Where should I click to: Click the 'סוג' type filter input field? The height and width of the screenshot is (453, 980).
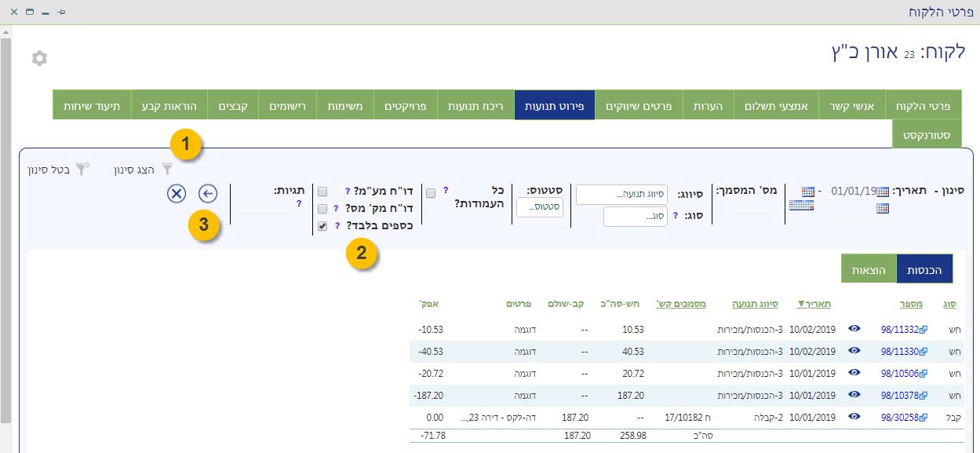635,217
